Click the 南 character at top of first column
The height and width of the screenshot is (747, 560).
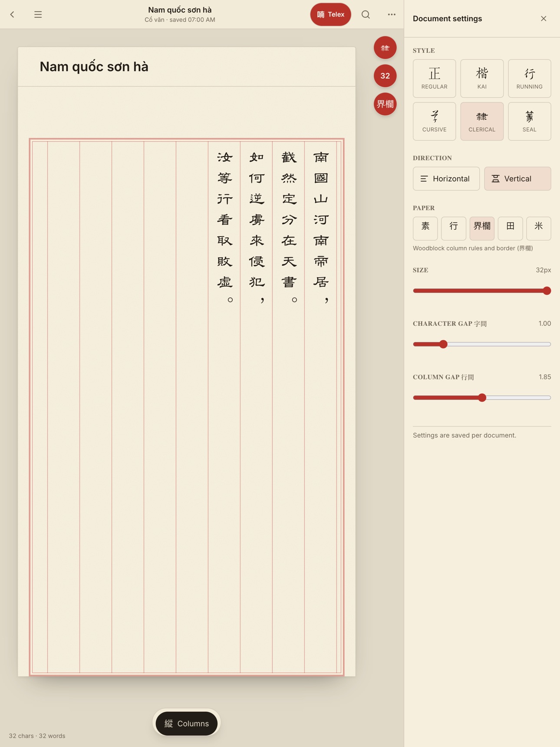pos(321,158)
